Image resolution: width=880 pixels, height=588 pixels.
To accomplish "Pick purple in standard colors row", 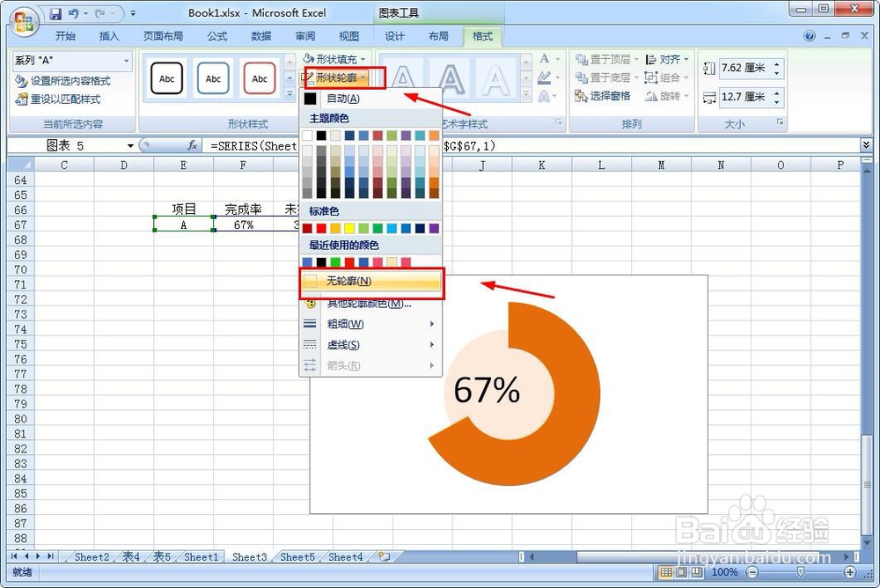I will pos(434,228).
